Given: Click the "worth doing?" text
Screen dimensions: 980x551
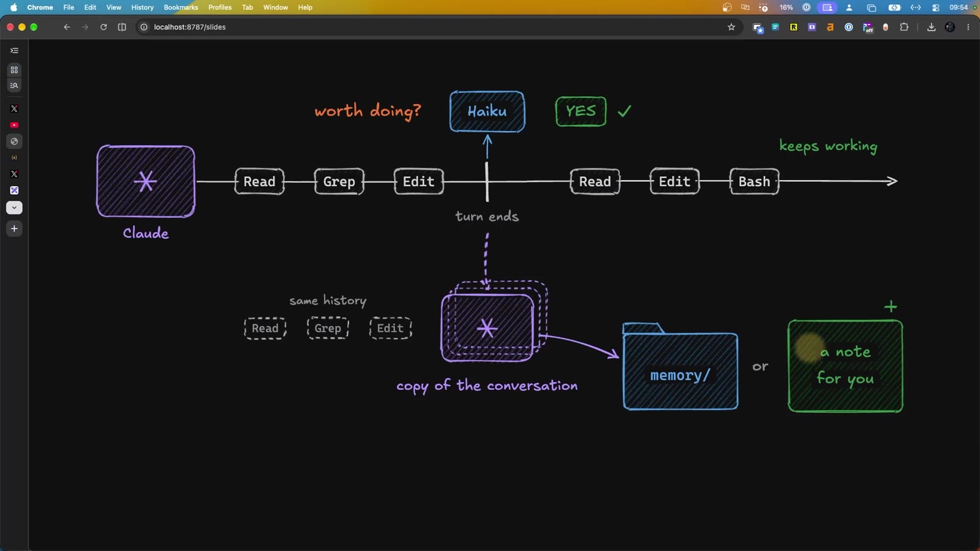Looking at the screenshot, I should pyautogui.click(x=367, y=111).
